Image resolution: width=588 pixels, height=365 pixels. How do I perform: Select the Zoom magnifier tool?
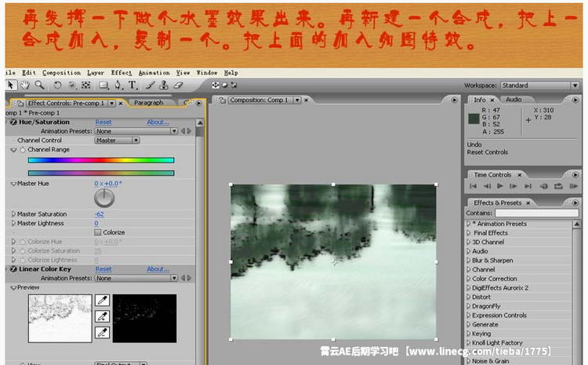39,86
